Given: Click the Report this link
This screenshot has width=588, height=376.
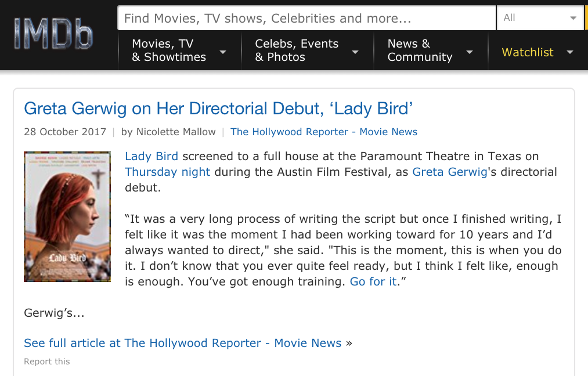Looking at the screenshot, I should tap(47, 361).
